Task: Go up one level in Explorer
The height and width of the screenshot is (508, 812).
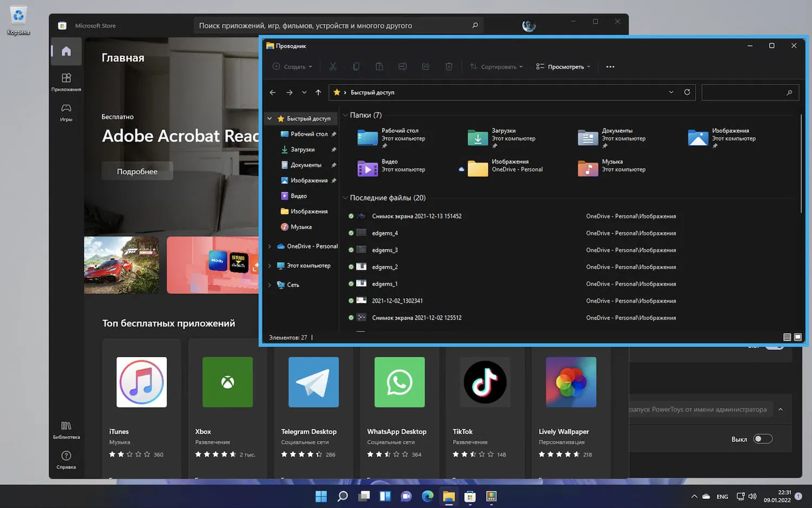Action: pos(318,93)
